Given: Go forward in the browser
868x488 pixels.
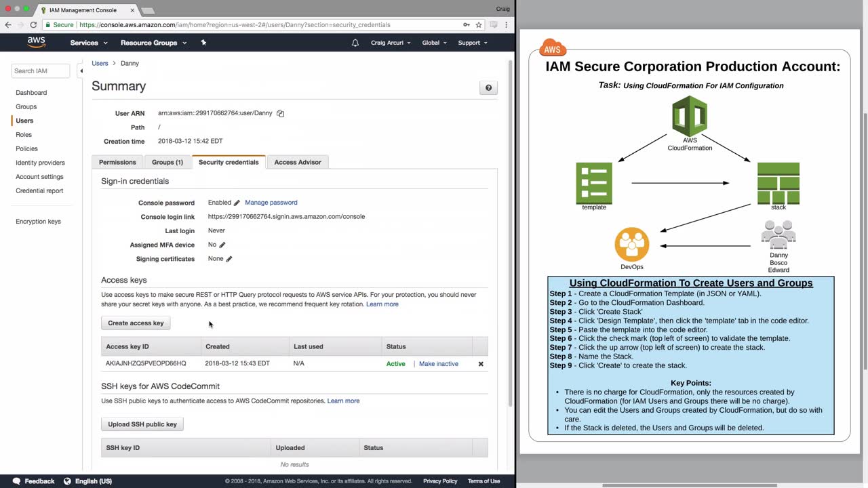Looking at the screenshot, I should (x=20, y=24).
